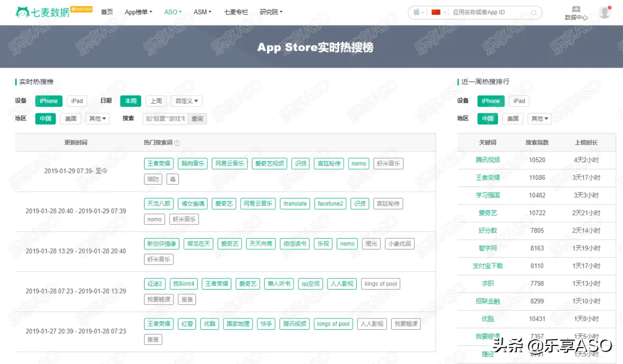This screenshot has width=623, height=364.
Task: Expand the 其他 region dropdown in 实时热搜榜
Action: pos(97,119)
